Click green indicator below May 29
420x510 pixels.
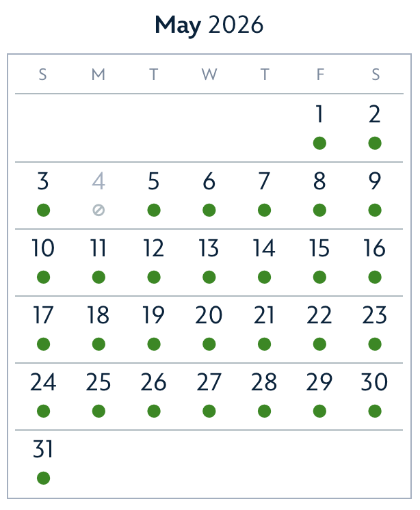click(x=319, y=412)
